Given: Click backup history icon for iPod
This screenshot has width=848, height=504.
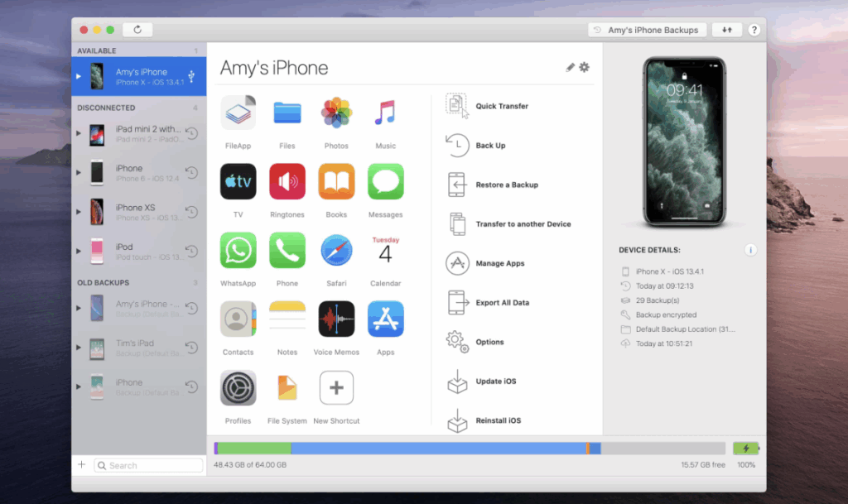Looking at the screenshot, I should pyautogui.click(x=191, y=252).
